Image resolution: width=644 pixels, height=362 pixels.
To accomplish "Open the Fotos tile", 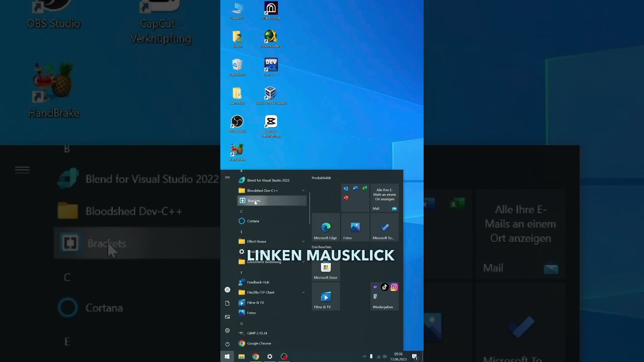I will [x=355, y=227].
